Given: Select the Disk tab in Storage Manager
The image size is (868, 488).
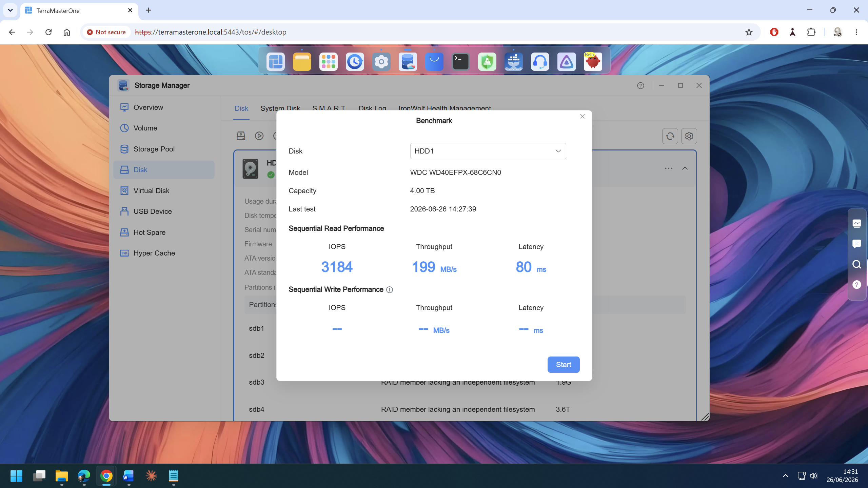Looking at the screenshot, I should click(241, 108).
